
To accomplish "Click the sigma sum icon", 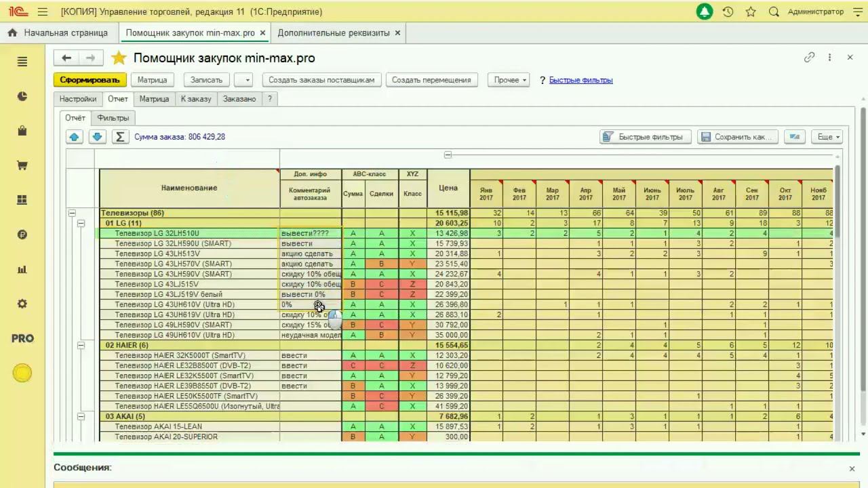I will (120, 137).
